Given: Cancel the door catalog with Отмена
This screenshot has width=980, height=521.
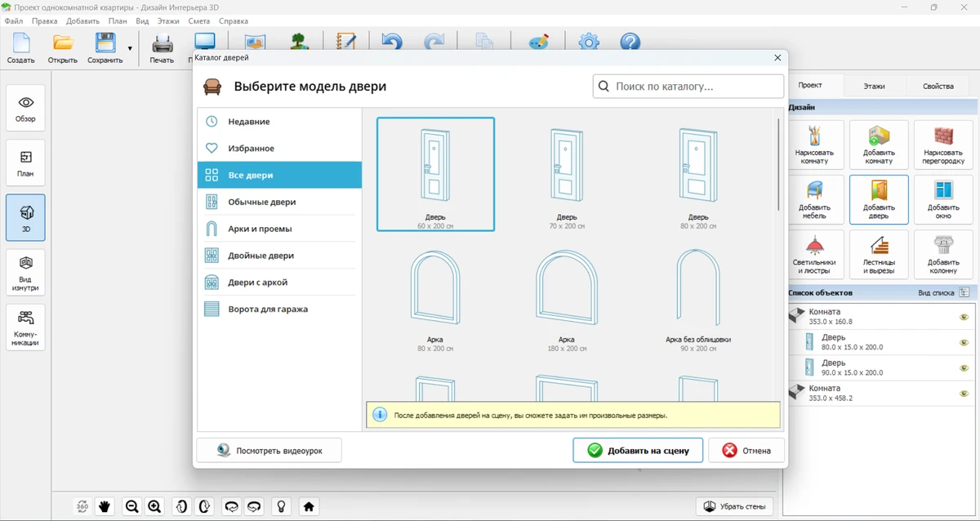Looking at the screenshot, I should click(x=746, y=450).
